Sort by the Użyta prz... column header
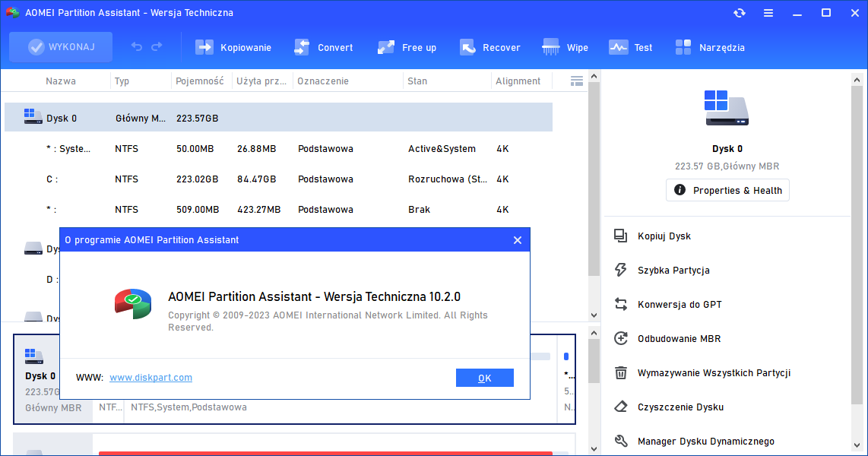 click(261, 81)
